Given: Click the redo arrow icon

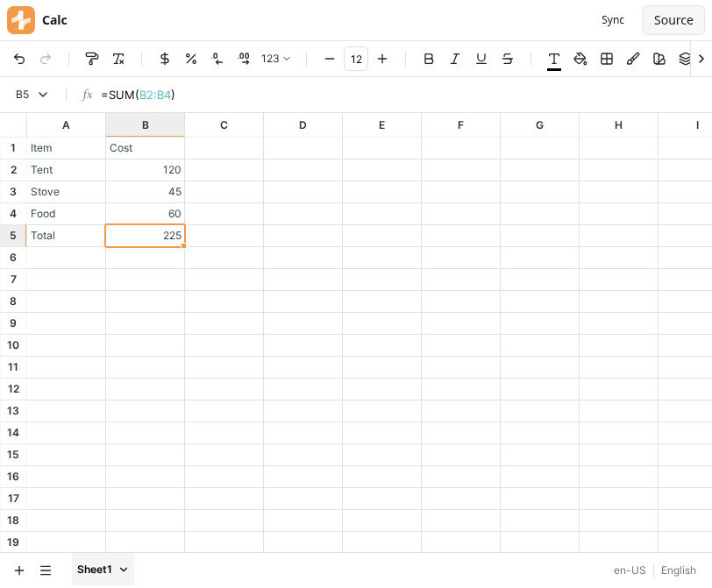Looking at the screenshot, I should click(46, 59).
